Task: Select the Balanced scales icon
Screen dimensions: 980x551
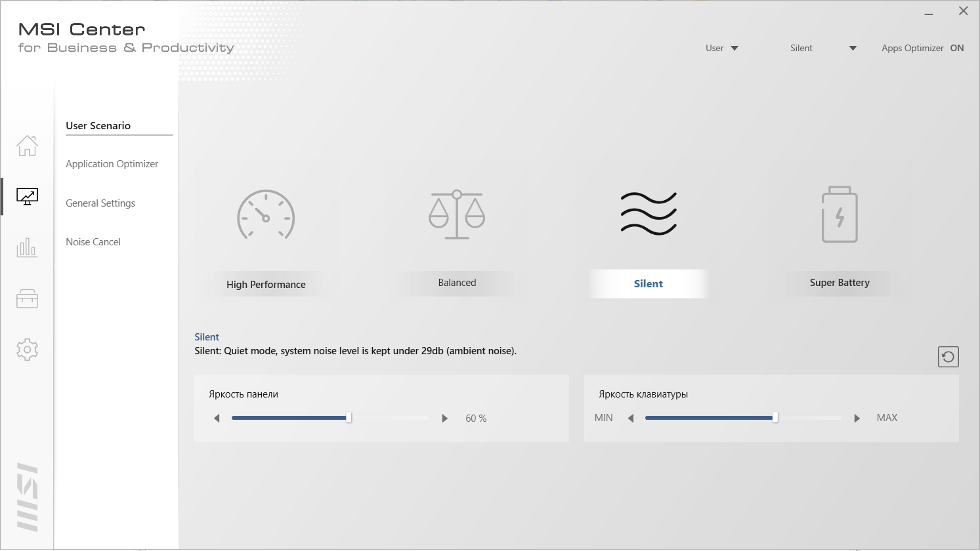Action: (x=457, y=214)
